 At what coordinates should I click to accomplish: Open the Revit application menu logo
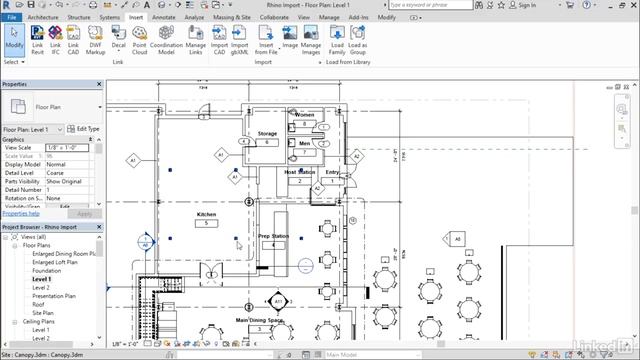[6, 5]
